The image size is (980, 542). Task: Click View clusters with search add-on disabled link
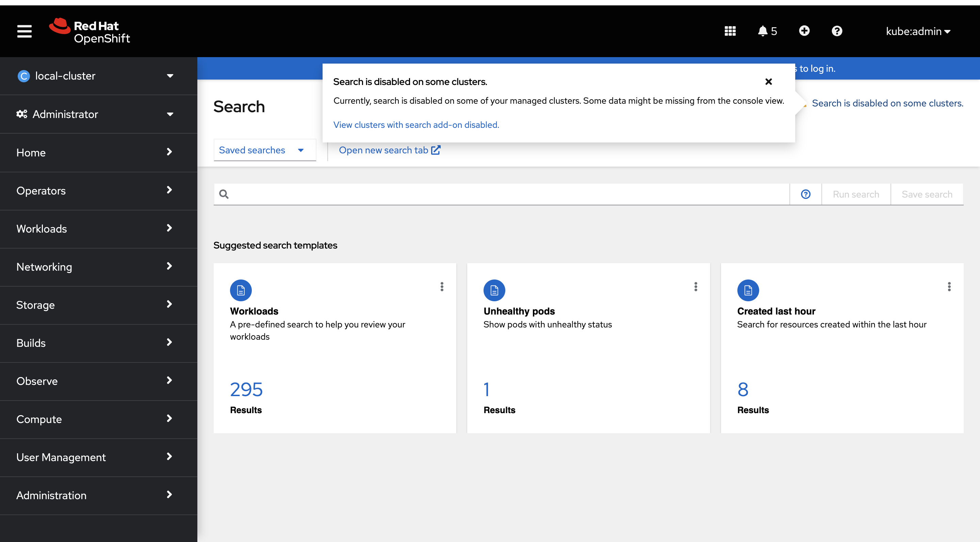point(416,125)
